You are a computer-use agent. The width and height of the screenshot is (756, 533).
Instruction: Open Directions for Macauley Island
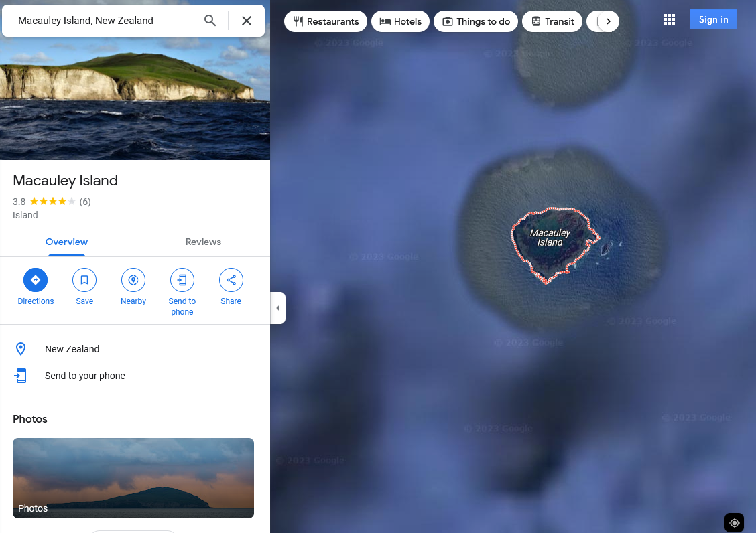pos(36,287)
